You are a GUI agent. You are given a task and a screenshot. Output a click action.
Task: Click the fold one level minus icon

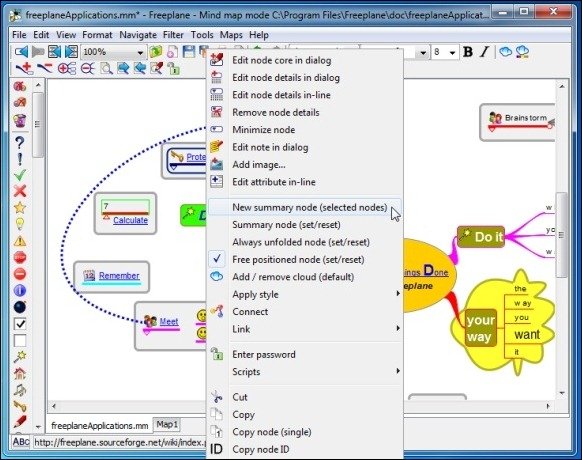coord(88,69)
